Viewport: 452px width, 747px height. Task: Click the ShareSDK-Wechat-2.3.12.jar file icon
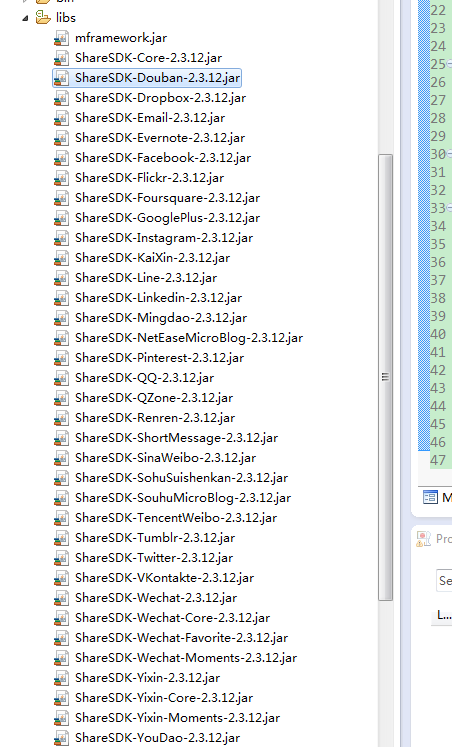click(61, 598)
